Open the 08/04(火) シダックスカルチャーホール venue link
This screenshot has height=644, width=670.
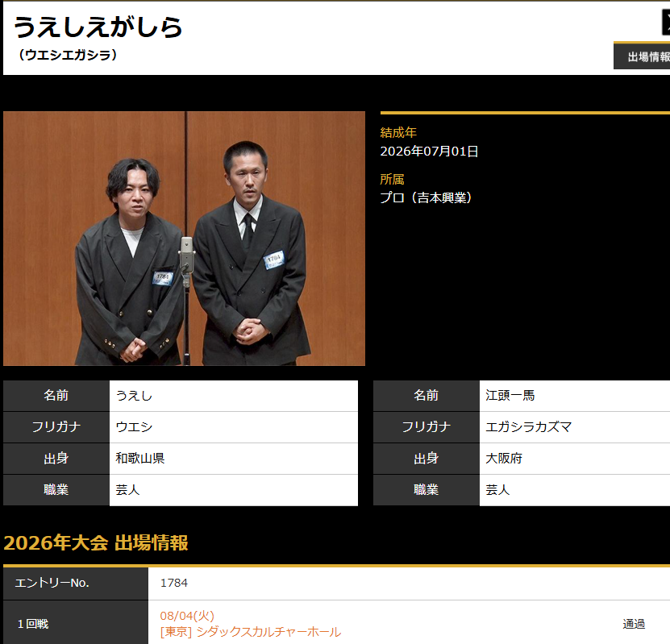tap(250, 624)
